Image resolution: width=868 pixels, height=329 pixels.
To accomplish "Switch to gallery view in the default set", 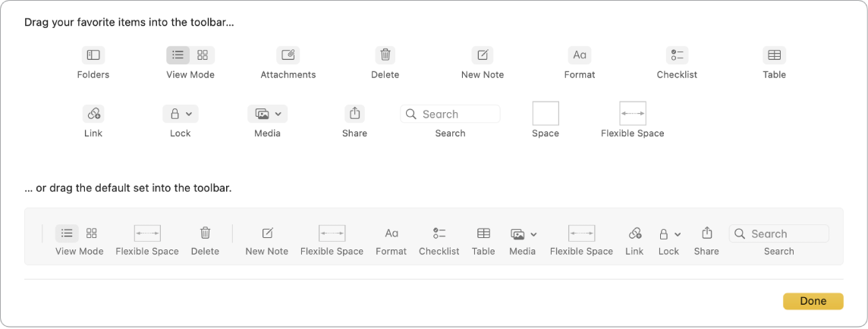I will (92, 233).
